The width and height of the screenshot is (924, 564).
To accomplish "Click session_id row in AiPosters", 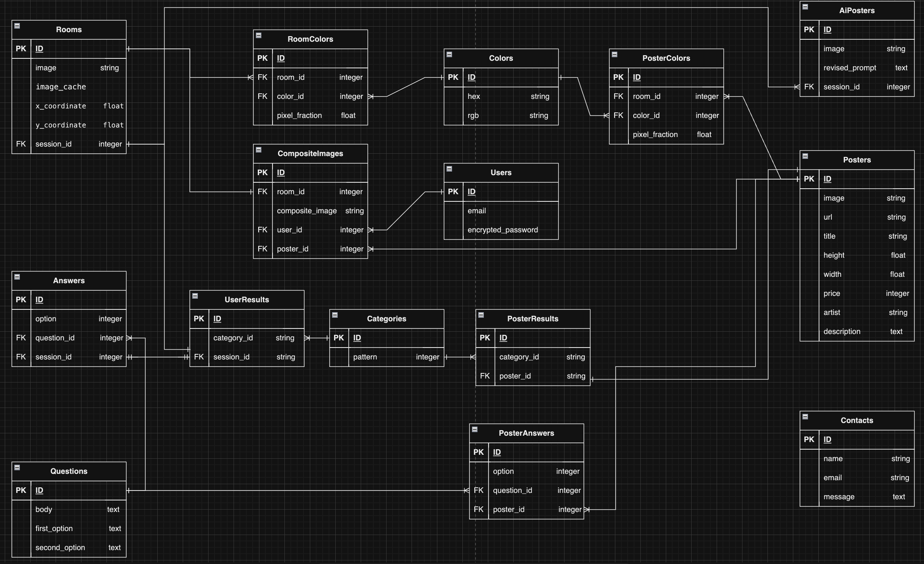I will point(857,87).
